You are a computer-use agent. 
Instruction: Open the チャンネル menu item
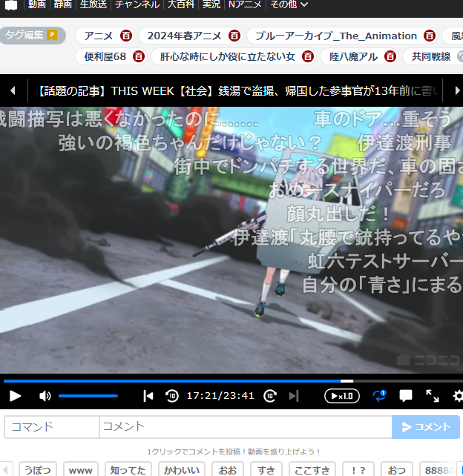[x=137, y=4]
